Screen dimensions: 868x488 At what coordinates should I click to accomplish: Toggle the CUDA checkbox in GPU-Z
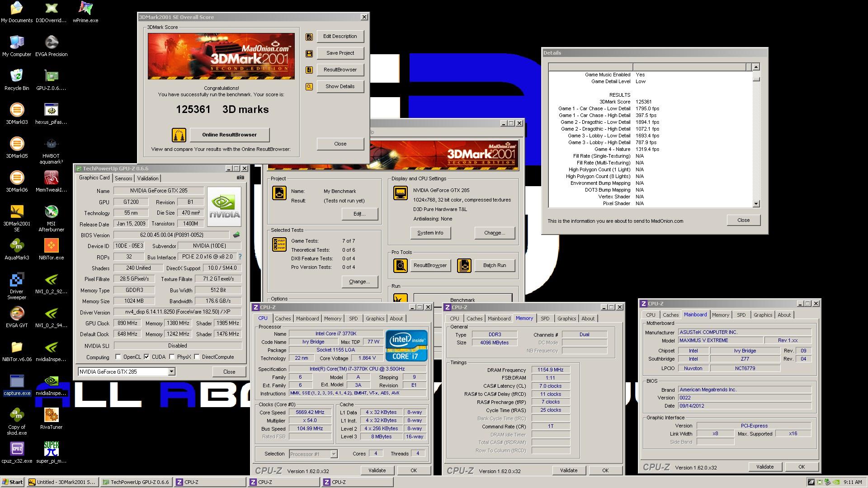146,357
